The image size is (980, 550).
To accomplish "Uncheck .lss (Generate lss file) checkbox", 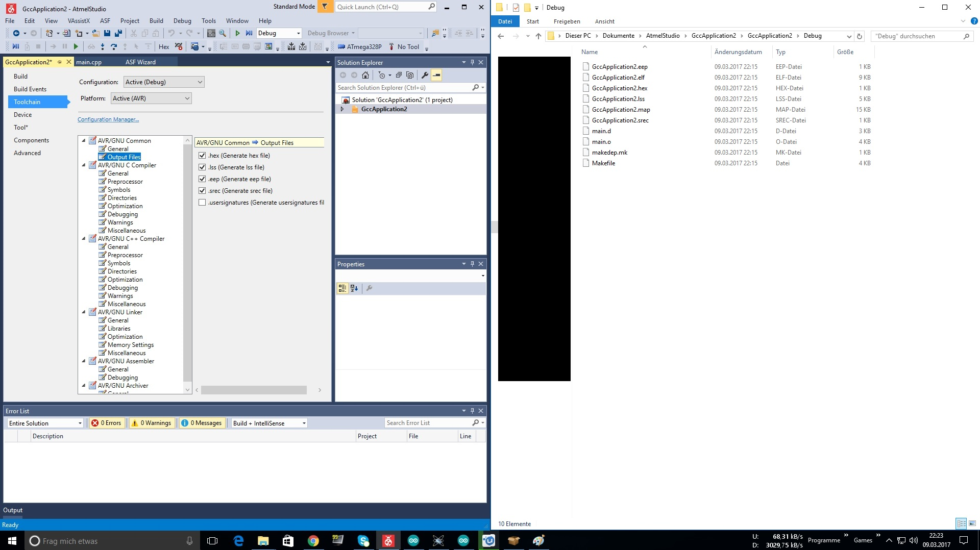I will tap(202, 167).
